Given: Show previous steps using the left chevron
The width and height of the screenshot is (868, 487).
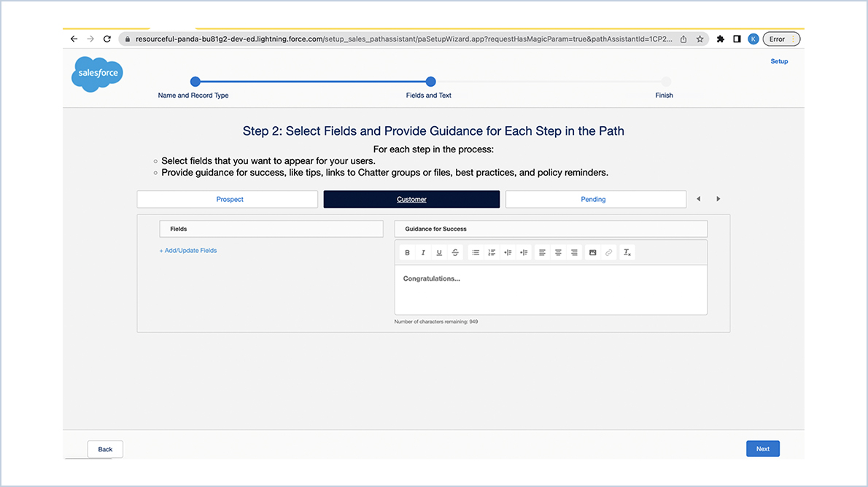Looking at the screenshot, I should click(698, 198).
